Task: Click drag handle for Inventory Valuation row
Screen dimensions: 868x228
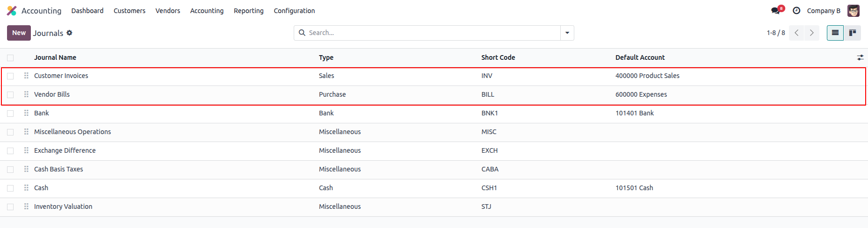Action: [26, 207]
